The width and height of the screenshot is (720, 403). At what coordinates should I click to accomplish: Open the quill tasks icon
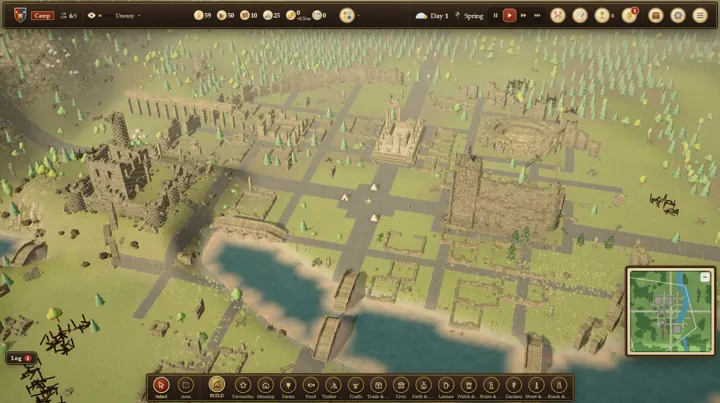point(580,16)
